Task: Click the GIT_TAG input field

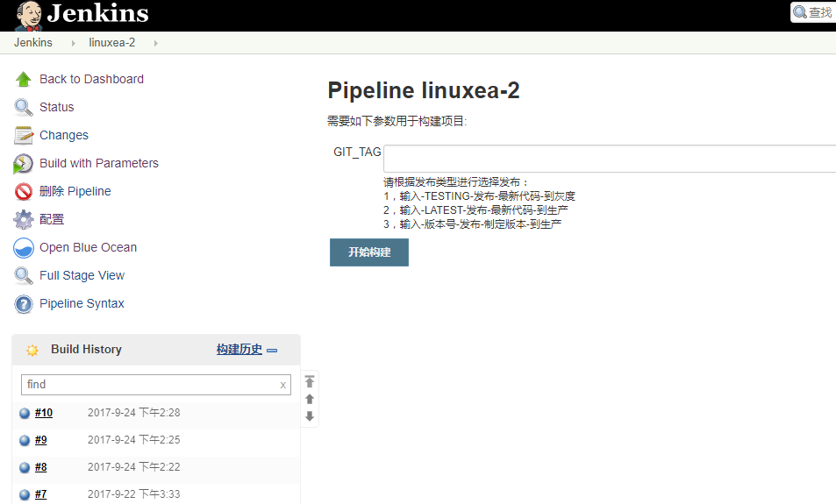Action: (610, 159)
